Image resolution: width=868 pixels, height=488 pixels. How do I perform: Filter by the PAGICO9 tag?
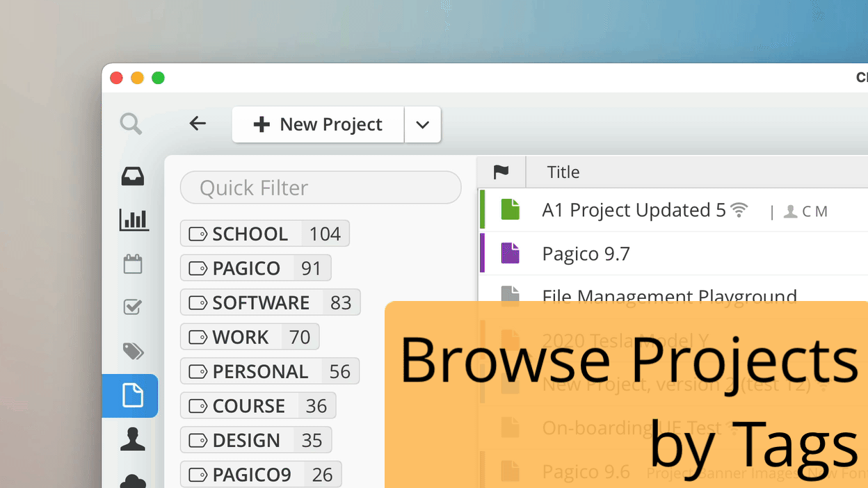[x=261, y=474]
